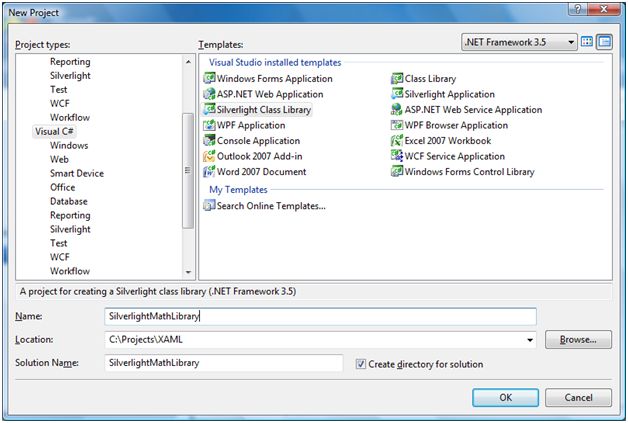Select Reporting at top of project types

[70, 61]
